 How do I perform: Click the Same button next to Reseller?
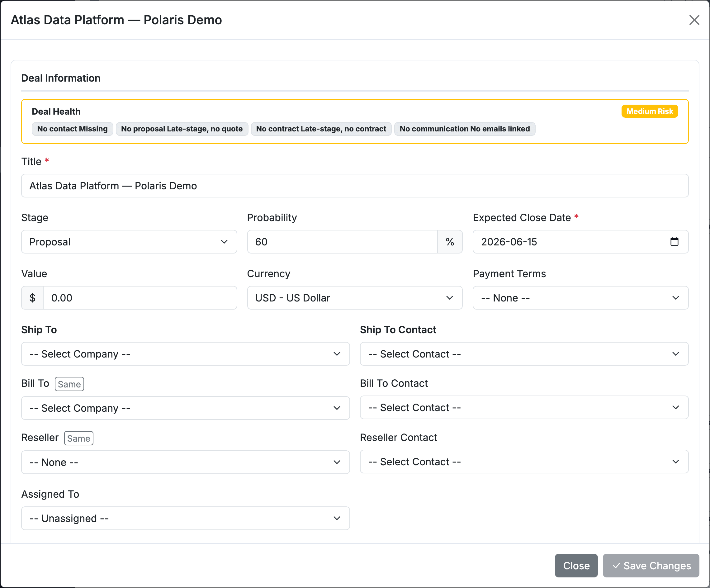pos(78,438)
